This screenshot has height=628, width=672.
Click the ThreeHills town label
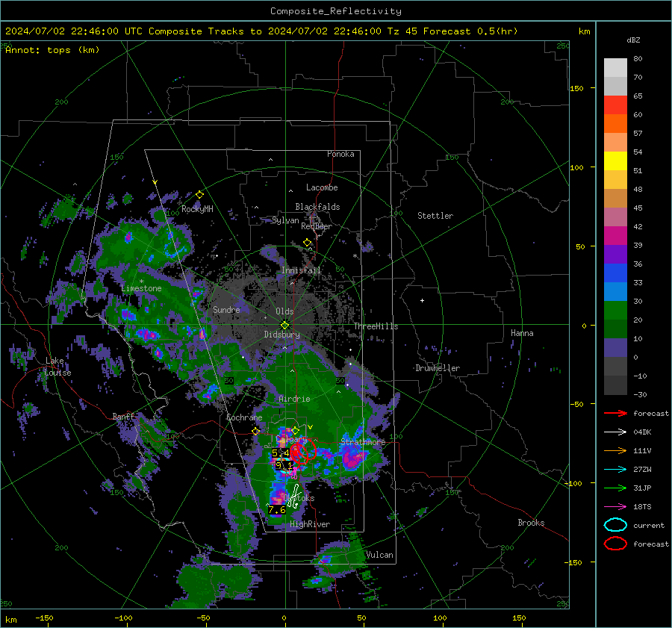pos(376,326)
